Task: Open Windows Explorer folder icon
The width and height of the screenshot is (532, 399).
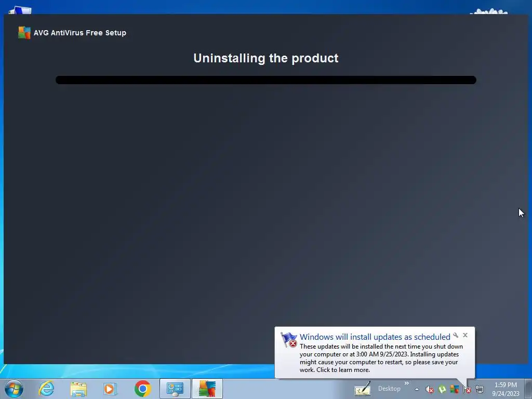Action: 78,389
